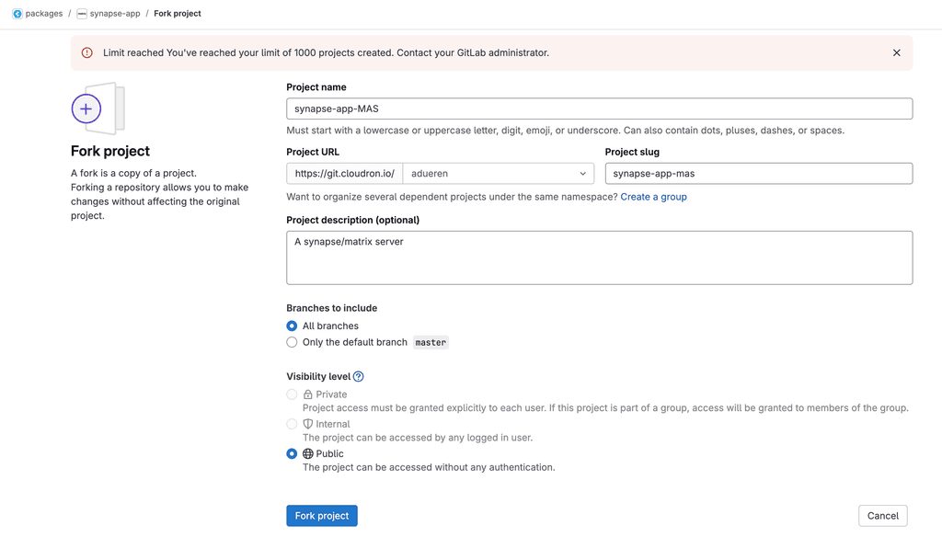Click the Cancel button

pyautogui.click(x=882, y=516)
